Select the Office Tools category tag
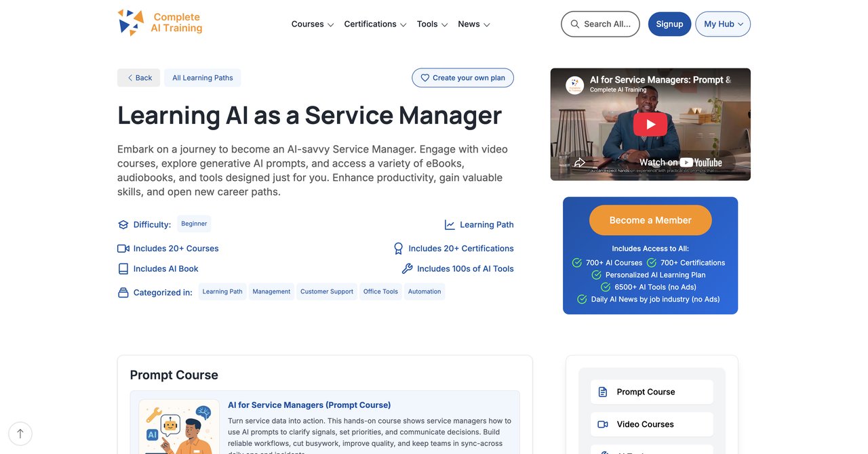The width and height of the screenshot is (868, 454). 380,291
